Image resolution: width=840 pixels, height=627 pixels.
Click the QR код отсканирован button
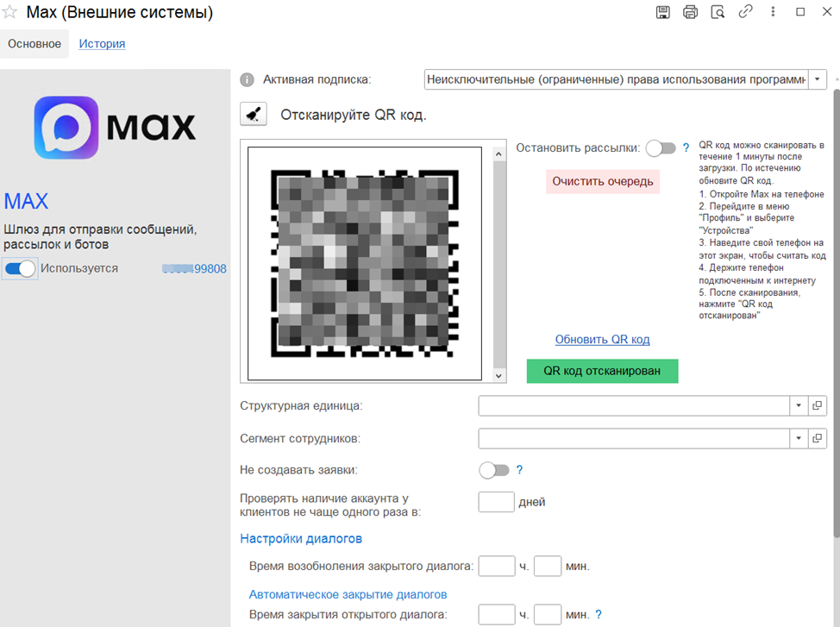coord(602,371)
